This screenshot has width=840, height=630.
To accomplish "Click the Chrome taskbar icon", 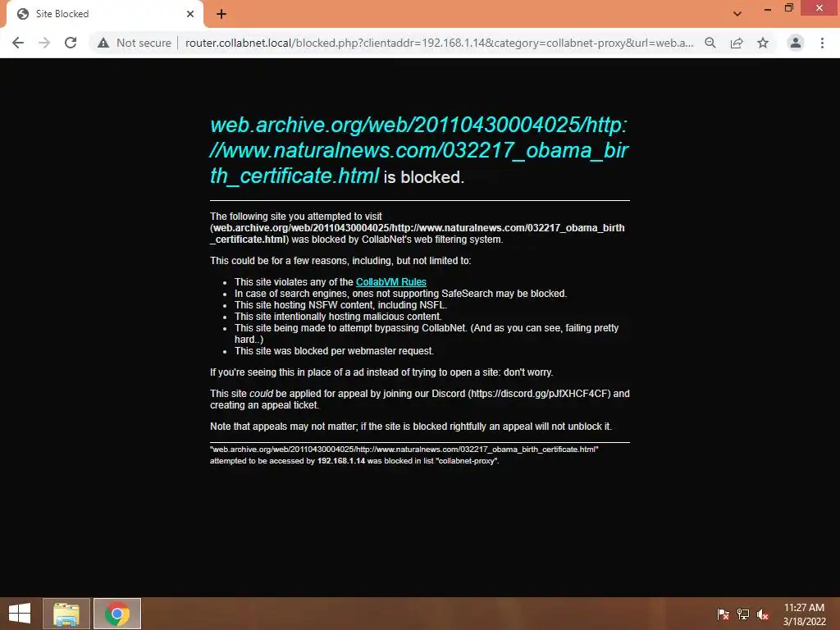I will pos(117,614).
